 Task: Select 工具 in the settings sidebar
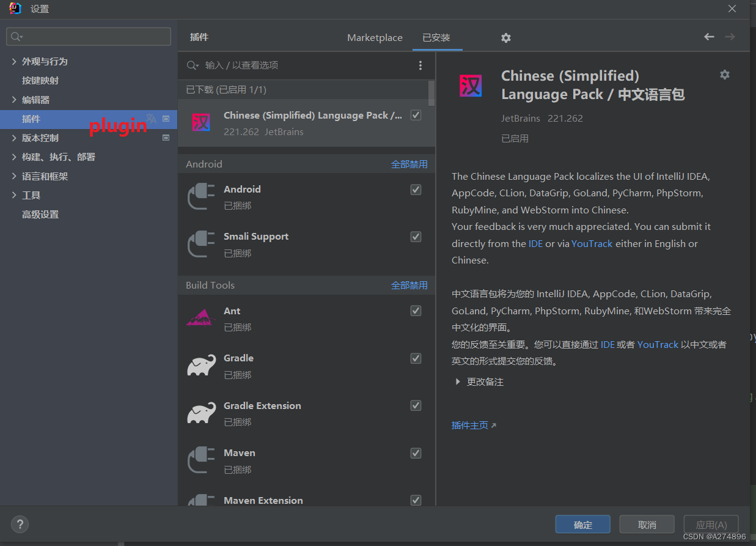click(x=31, y=195)
